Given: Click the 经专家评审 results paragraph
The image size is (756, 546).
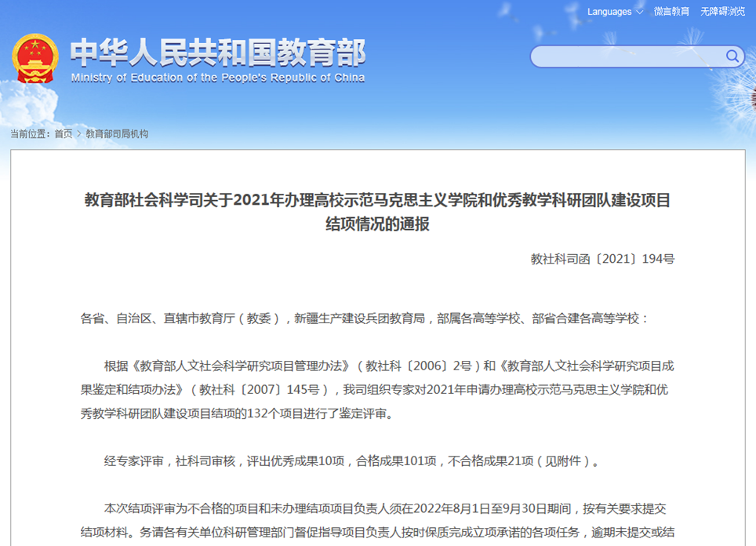Looking at the screenshot, I should click(353, 461).
